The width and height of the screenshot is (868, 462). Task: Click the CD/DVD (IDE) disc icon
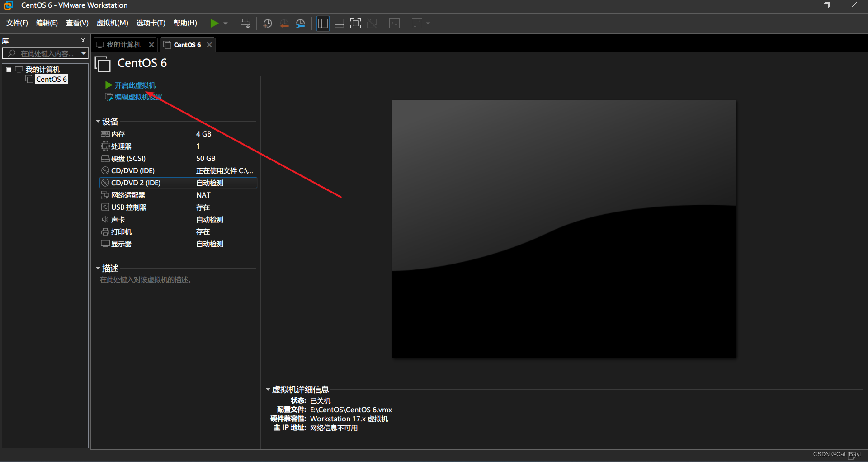coord(105,170)
